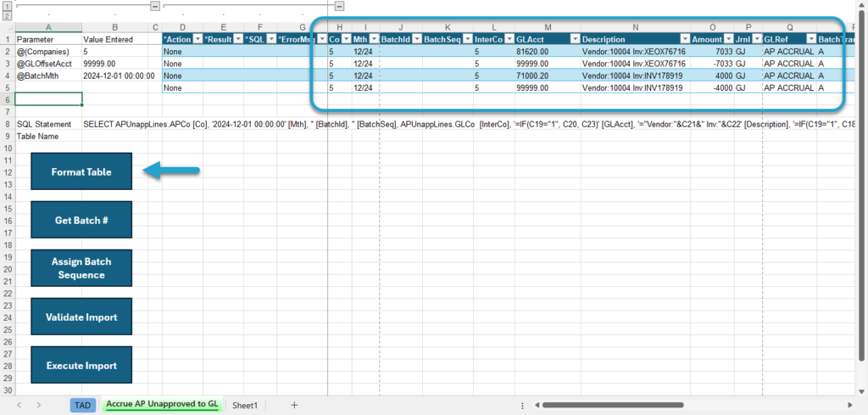Screen dimensions: 868x415
Task: Open the *SQL column filter dropdown
Action: point(270,39)
